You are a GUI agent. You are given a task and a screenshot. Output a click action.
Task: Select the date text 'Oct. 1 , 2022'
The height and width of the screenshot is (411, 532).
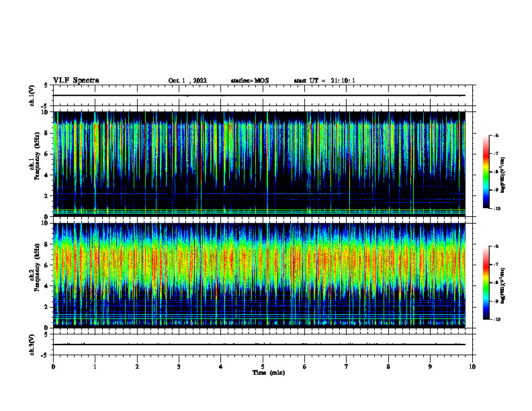(x=187, y=81)
